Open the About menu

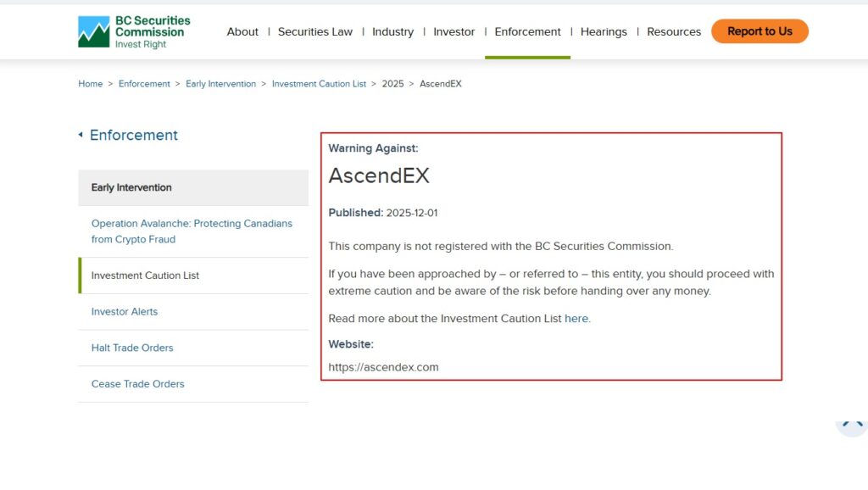point(242,31)
